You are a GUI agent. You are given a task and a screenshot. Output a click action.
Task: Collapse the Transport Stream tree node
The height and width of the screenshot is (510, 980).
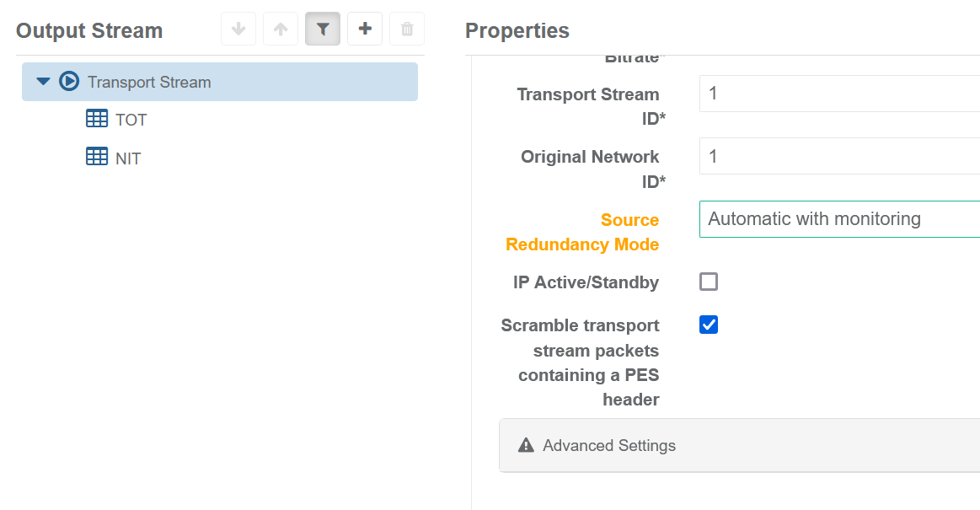click(x=44, y=82)
